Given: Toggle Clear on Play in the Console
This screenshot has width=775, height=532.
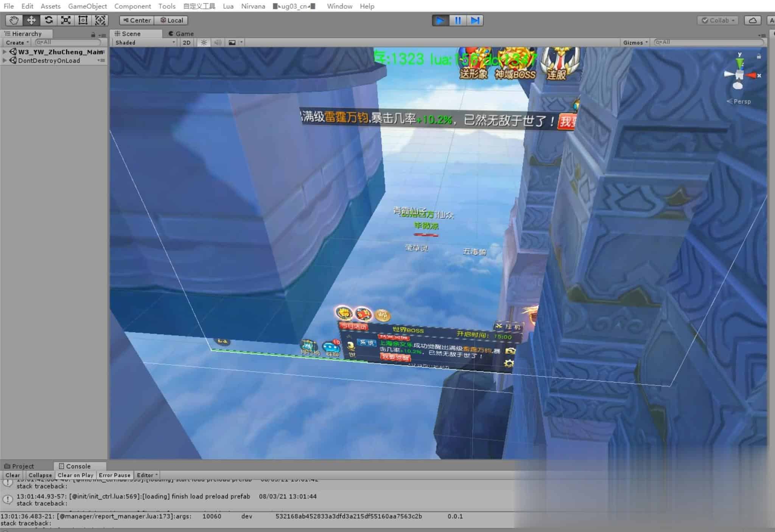Looking at the screenshot, I should point(75,475).
